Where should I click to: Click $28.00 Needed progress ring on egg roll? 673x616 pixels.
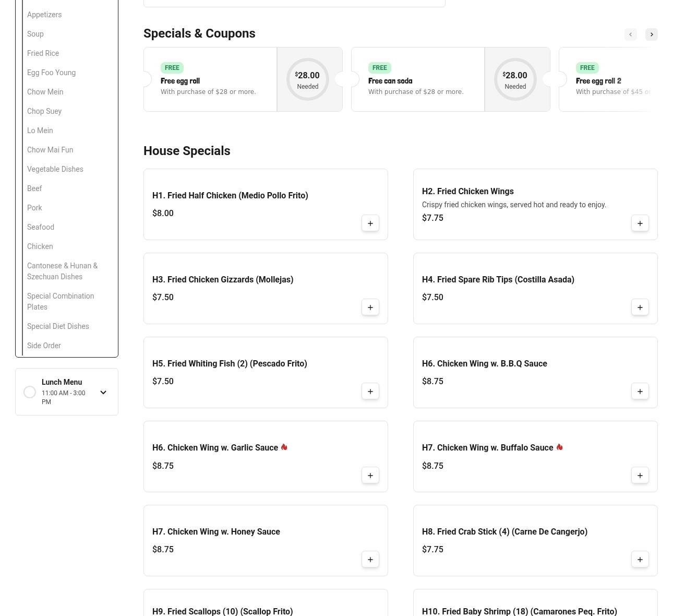(308, 79)
